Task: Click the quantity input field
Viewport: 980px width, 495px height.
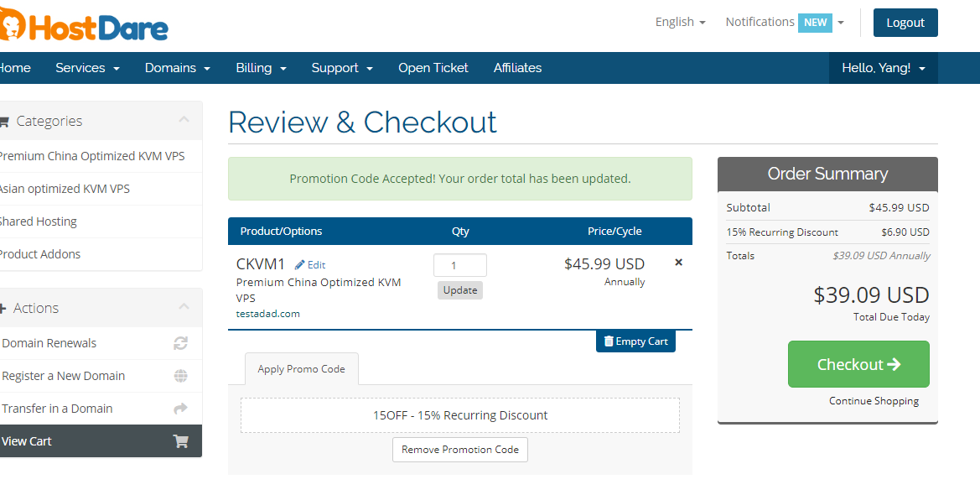Action: coord(459,265)
